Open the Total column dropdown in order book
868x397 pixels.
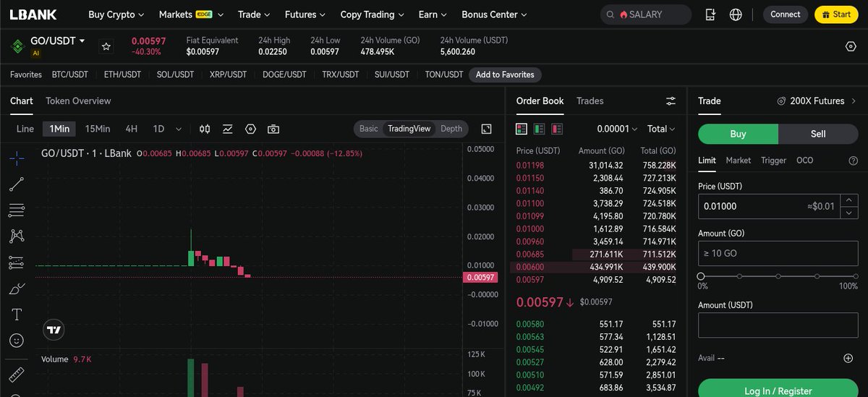(661, 129)
